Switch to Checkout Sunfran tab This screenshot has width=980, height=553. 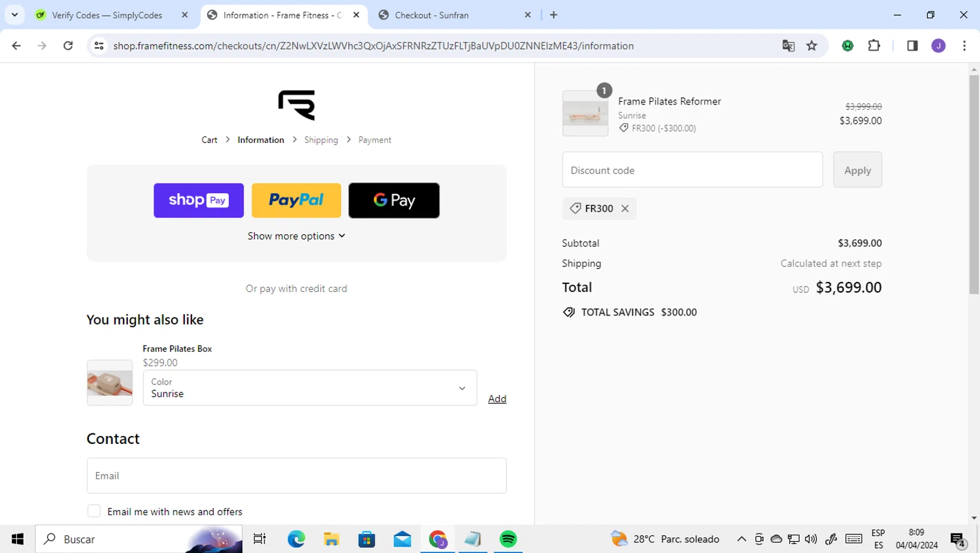454,15
